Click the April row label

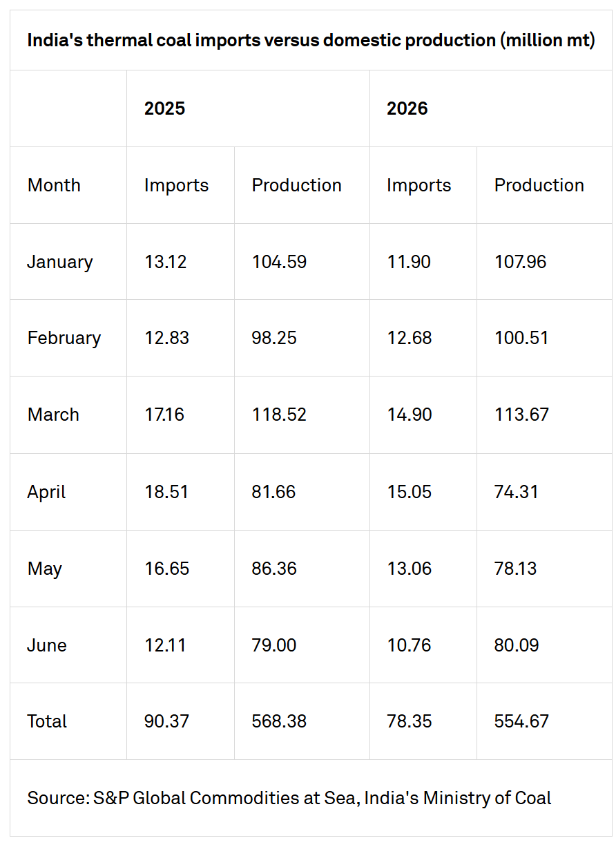pyautogui.click(x=46, y=492)
